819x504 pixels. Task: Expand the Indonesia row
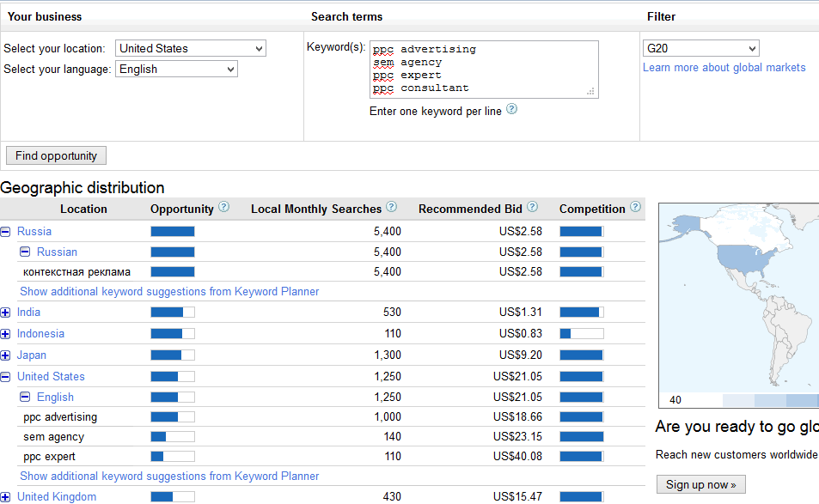[x=6, y=334]
